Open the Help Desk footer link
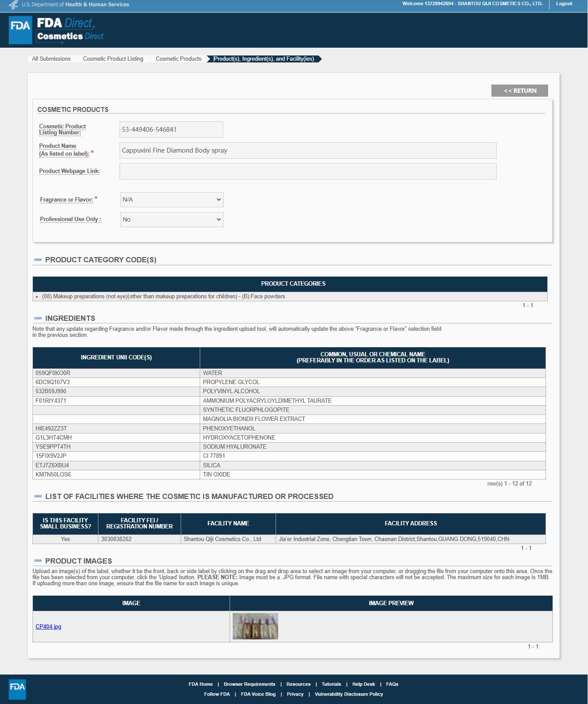The width and height of the screenshot is (588, 704). pyautogui.click(x=363, y=684)
